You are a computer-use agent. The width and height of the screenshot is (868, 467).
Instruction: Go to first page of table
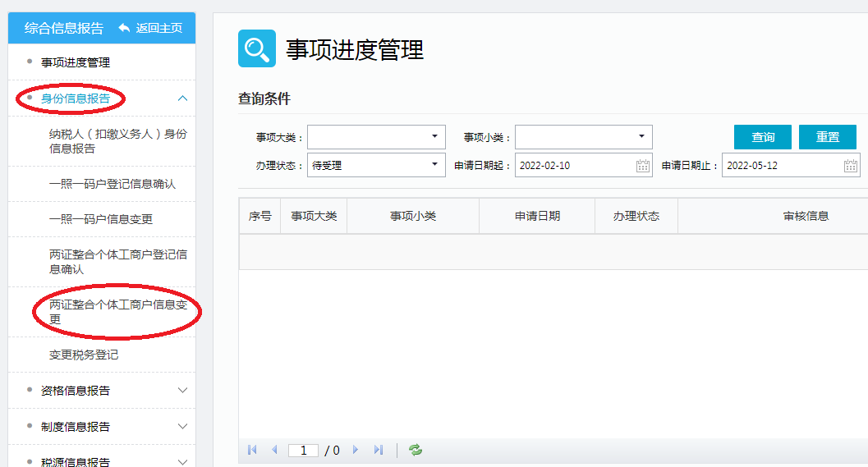point(252,450)
